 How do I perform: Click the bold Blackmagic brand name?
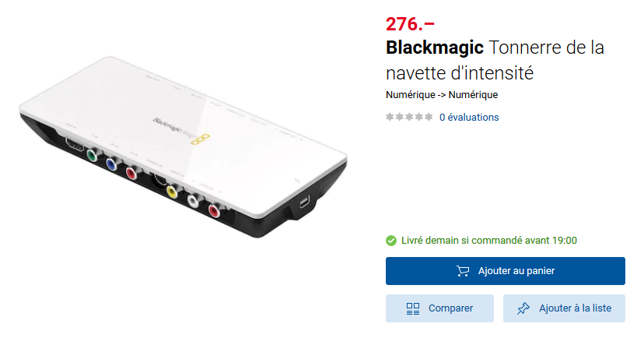[x=435, y=48]
